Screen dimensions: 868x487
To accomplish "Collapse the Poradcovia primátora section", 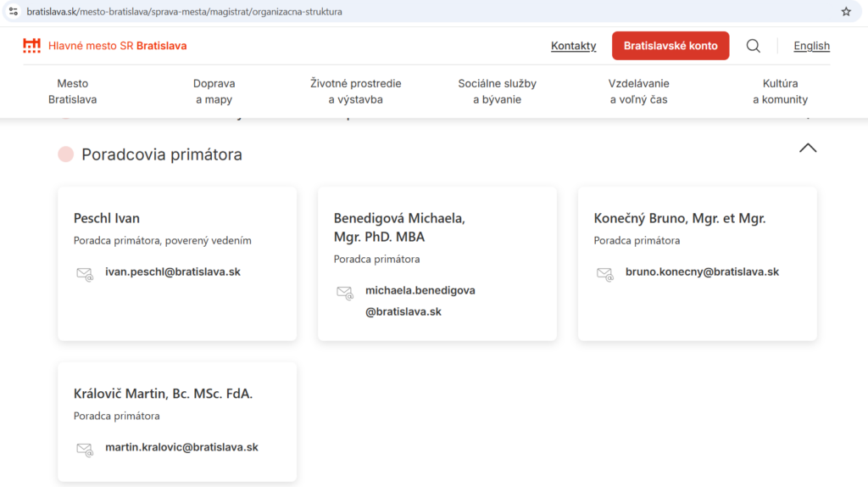I will [x=807, y=148].
